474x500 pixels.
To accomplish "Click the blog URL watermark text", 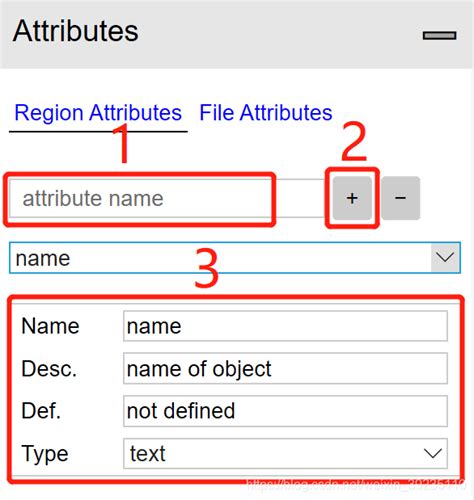I will click(x=356, y=484).
